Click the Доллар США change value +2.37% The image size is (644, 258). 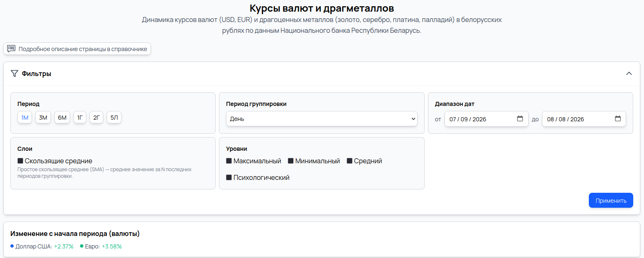(x=64, y=246)
